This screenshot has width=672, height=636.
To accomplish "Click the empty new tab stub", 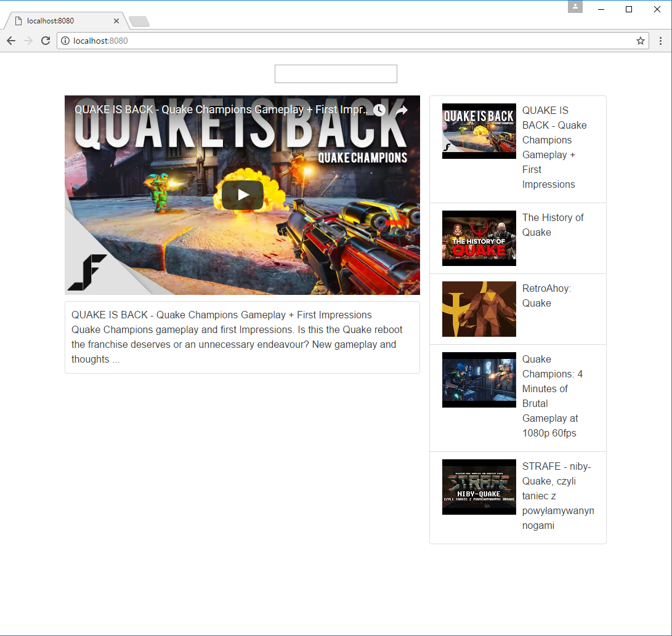I will pos(139,20).
